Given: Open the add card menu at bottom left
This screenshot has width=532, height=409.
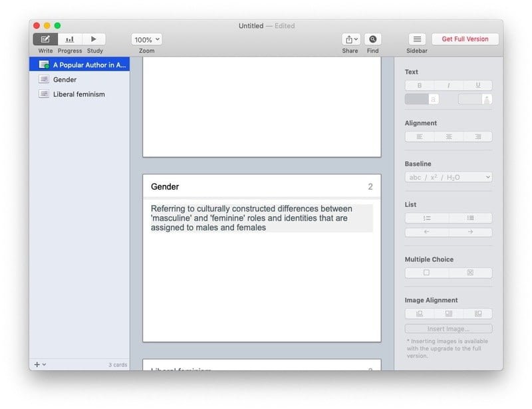Looking at the screenshot, I should pos(39,364).
